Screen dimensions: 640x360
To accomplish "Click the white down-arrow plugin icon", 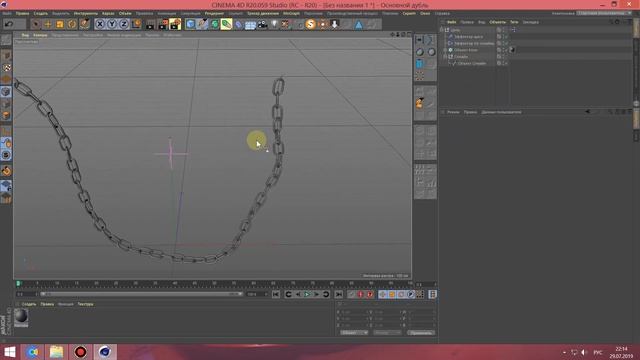I will click(335, 24).
